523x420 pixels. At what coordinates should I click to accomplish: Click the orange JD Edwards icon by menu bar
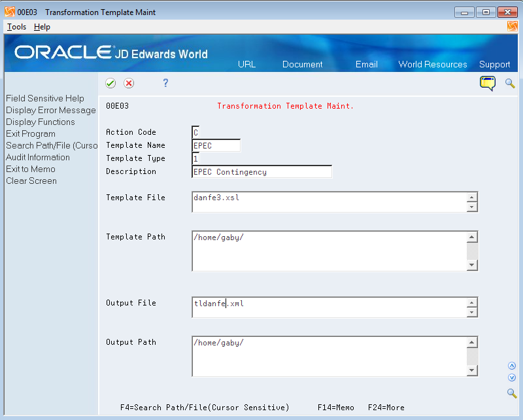(513, 26)
